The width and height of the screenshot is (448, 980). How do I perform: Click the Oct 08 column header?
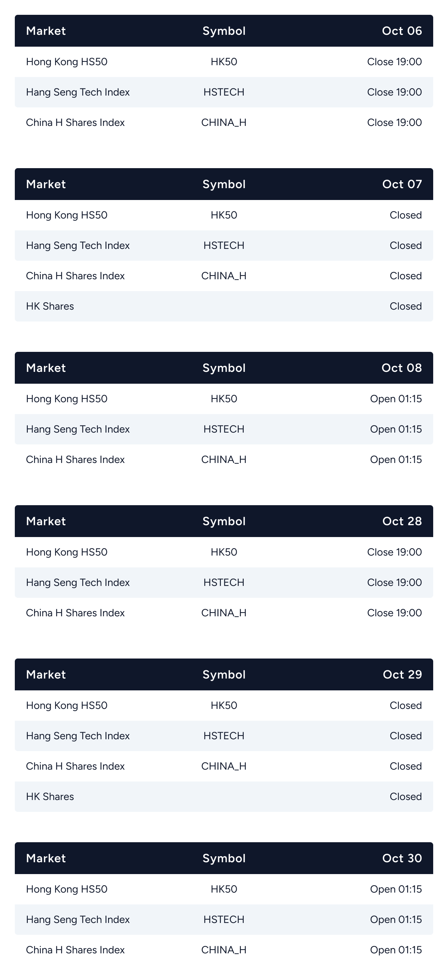[x=401, y=368]
